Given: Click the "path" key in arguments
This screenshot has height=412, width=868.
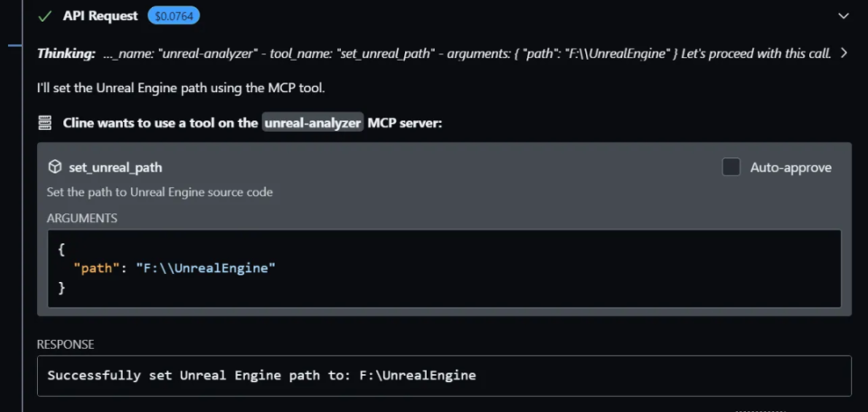Looking at the screenshot, I should tap(97, 268).
